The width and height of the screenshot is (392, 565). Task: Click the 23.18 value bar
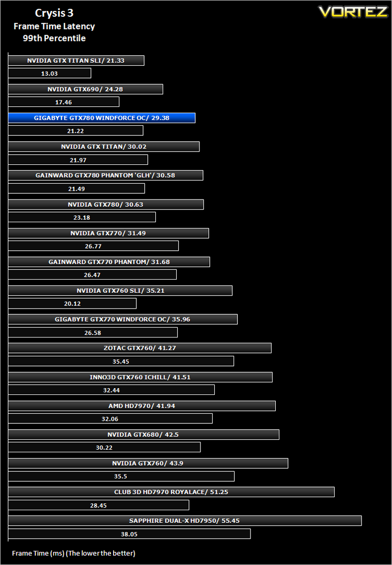tap(82, 217)
